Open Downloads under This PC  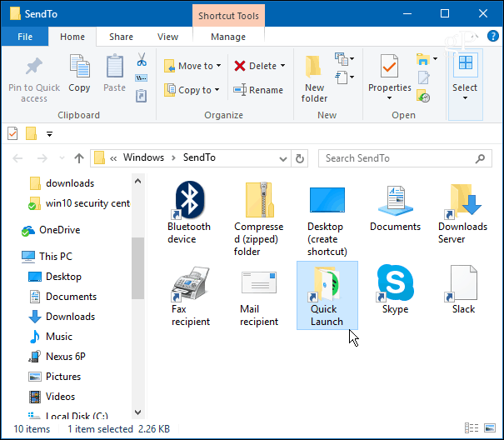pos(62,317)
